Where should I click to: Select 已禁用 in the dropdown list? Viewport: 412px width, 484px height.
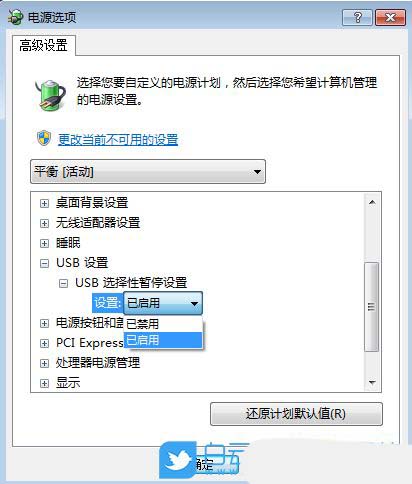pos(163,323)
